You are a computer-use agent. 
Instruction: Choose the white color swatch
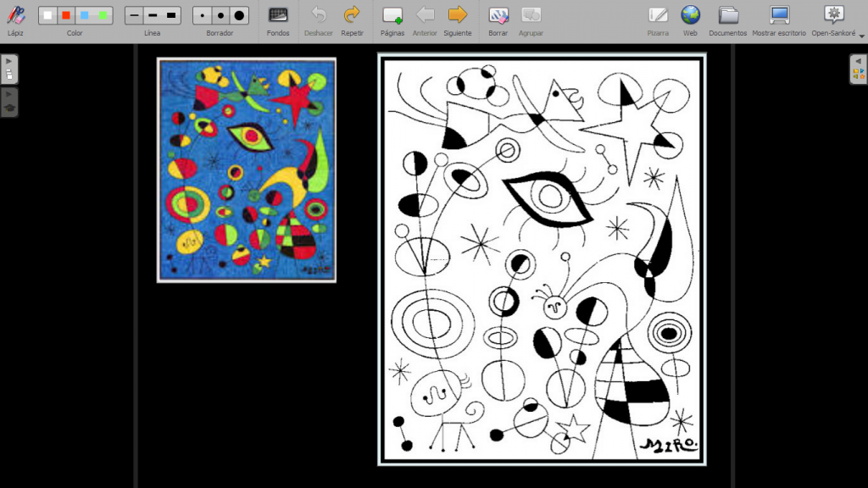pyautogui.click(x=47, y=15)
